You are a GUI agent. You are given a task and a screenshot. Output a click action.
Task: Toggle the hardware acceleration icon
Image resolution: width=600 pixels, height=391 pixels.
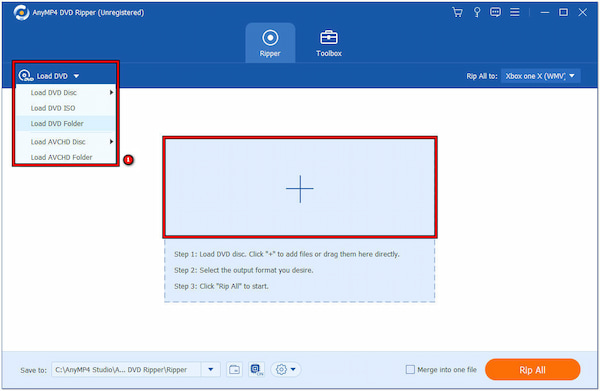coord(256,370)
